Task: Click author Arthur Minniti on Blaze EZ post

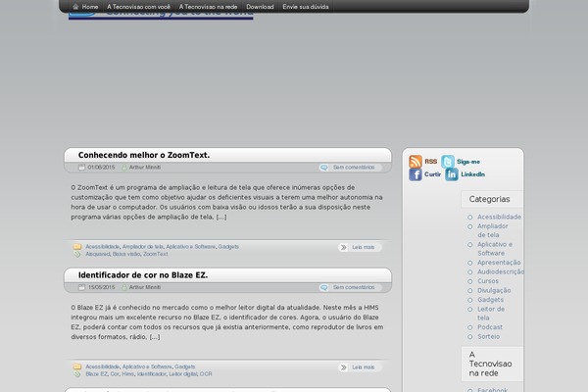Action: click(x=145, y=287)
